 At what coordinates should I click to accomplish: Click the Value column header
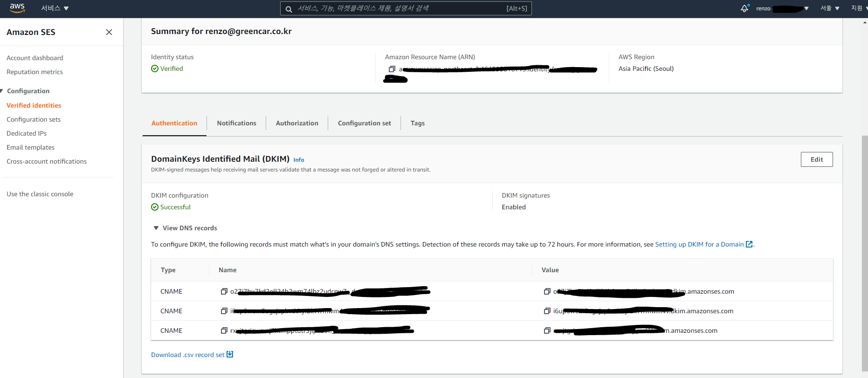pos(550,270)
